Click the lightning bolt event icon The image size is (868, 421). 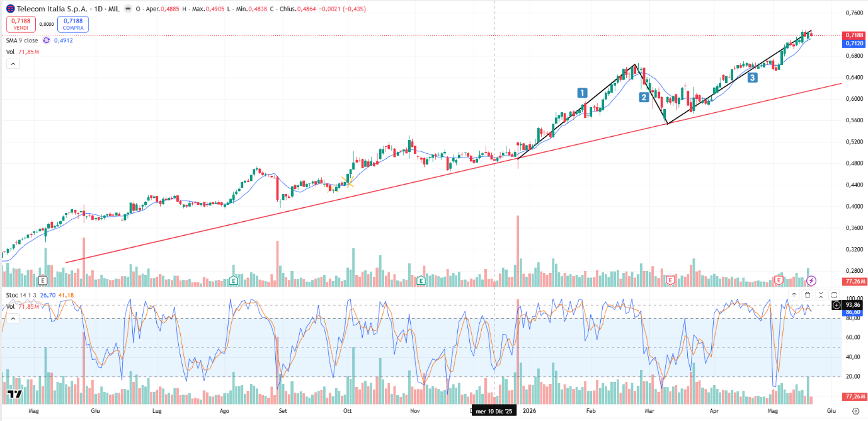click(812, 280)
